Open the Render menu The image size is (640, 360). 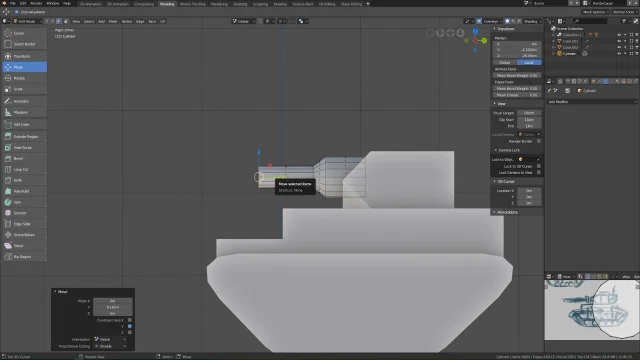click(36, 3)
